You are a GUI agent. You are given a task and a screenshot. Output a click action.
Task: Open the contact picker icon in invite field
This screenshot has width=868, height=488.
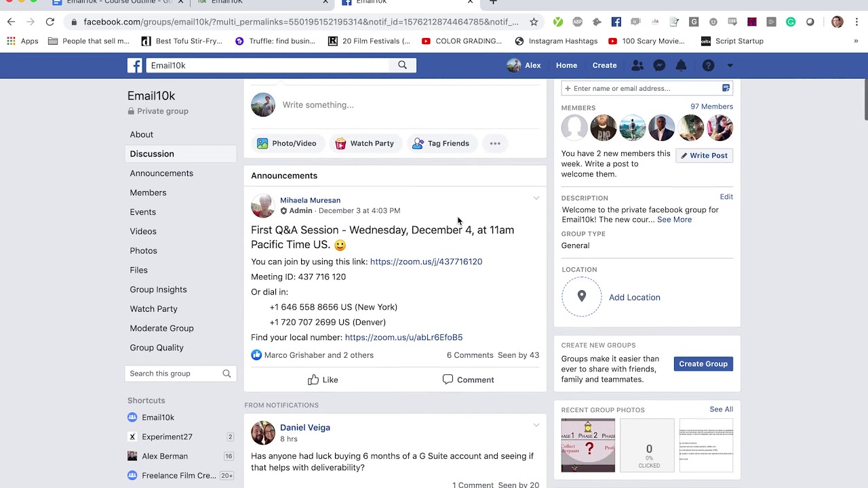[726, 88]
